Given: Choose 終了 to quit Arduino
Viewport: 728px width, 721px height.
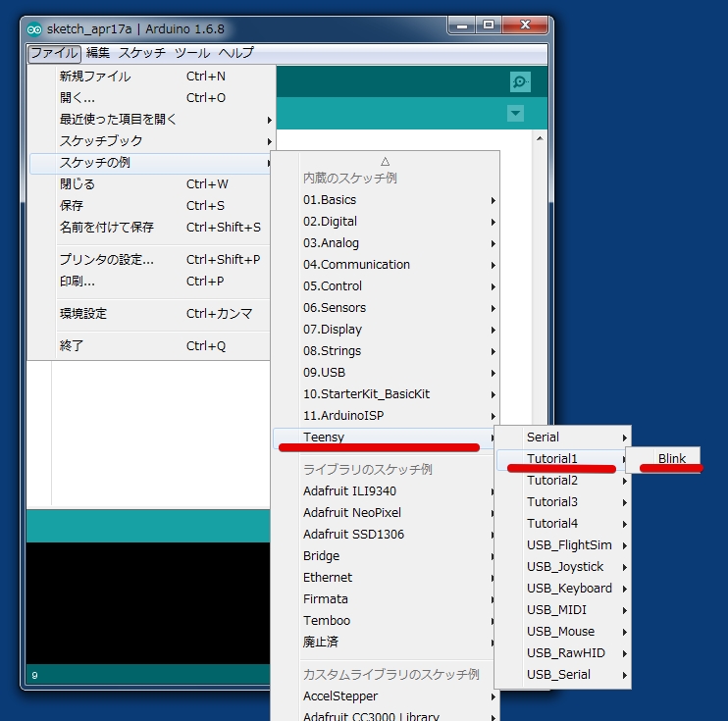Looking at the screenshot, I should tap(149, 346).
